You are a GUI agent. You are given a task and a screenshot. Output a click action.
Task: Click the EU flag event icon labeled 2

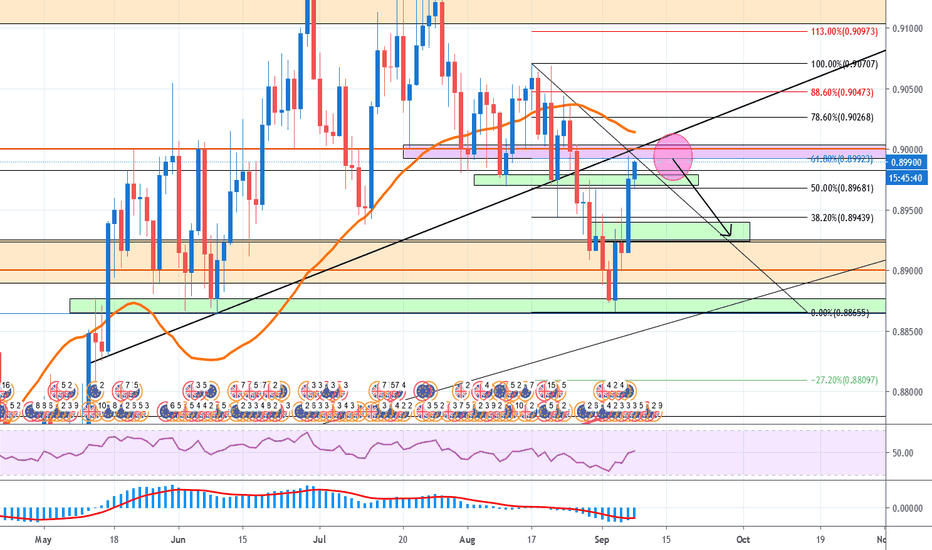click(x=95, y=391)
